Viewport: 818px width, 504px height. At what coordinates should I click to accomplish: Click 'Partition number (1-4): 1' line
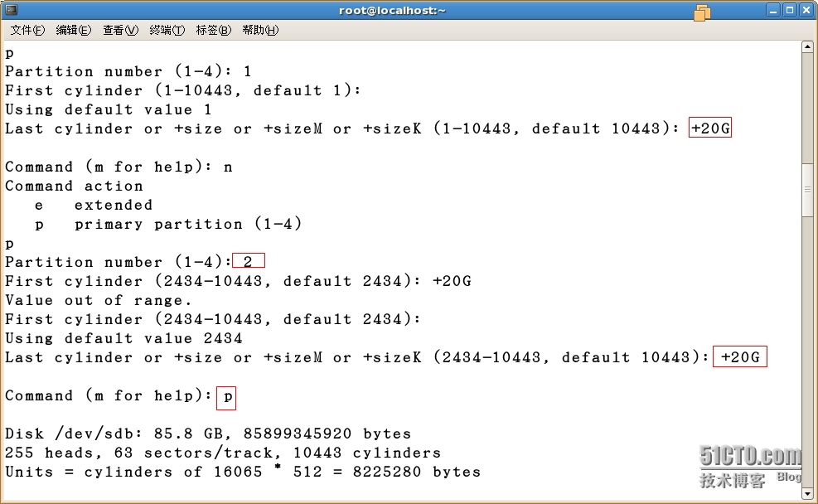128,71
